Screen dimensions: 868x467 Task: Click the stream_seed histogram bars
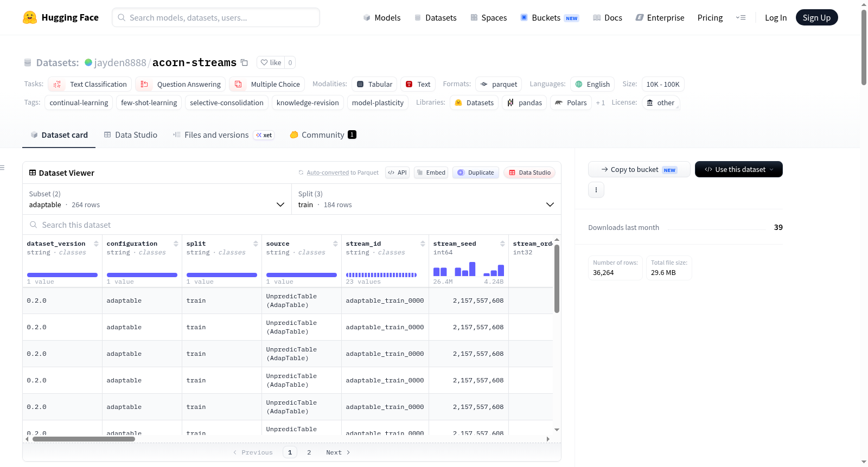click(x=469, y=269)
